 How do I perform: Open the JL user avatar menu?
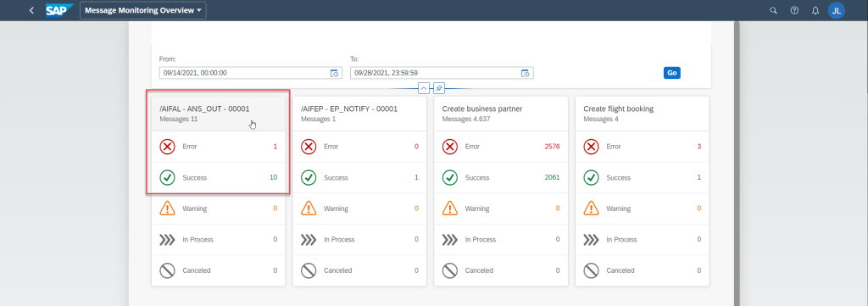836,10
